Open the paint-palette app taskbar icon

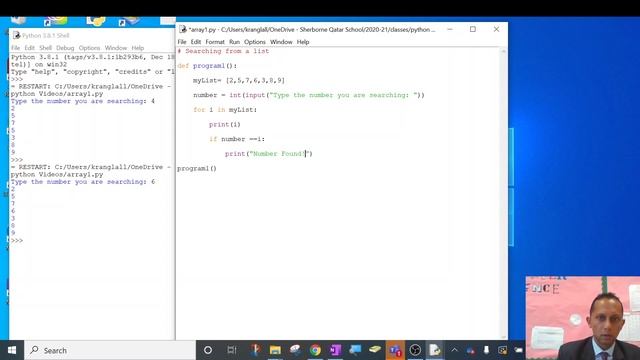click(295, 350)
